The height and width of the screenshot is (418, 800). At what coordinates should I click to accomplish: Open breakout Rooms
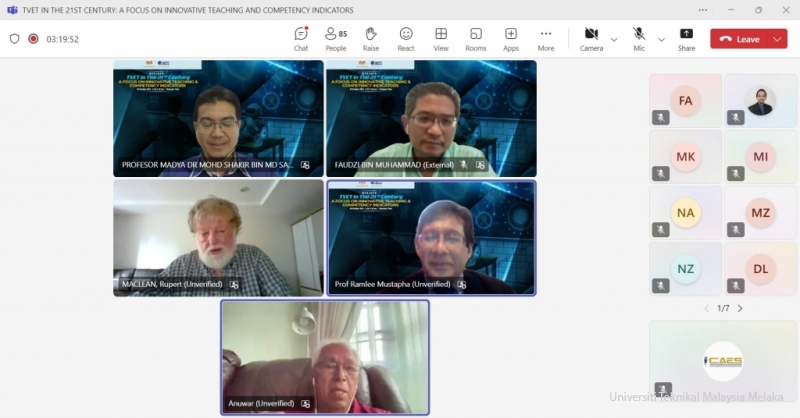point(476,38)
